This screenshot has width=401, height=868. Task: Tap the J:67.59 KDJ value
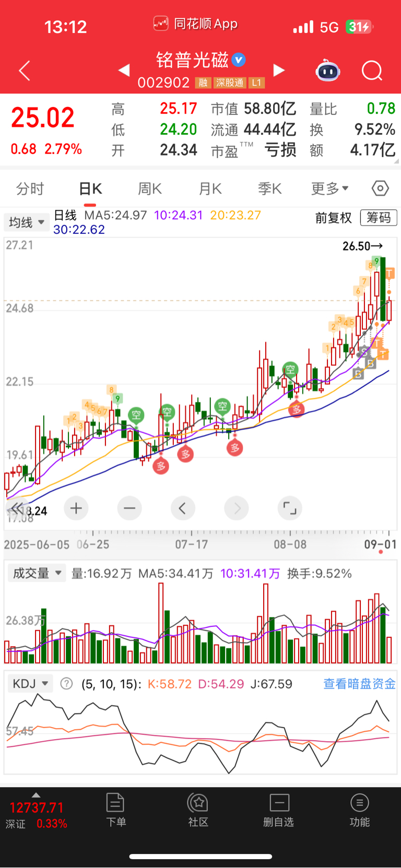click(x=271, y=684)
